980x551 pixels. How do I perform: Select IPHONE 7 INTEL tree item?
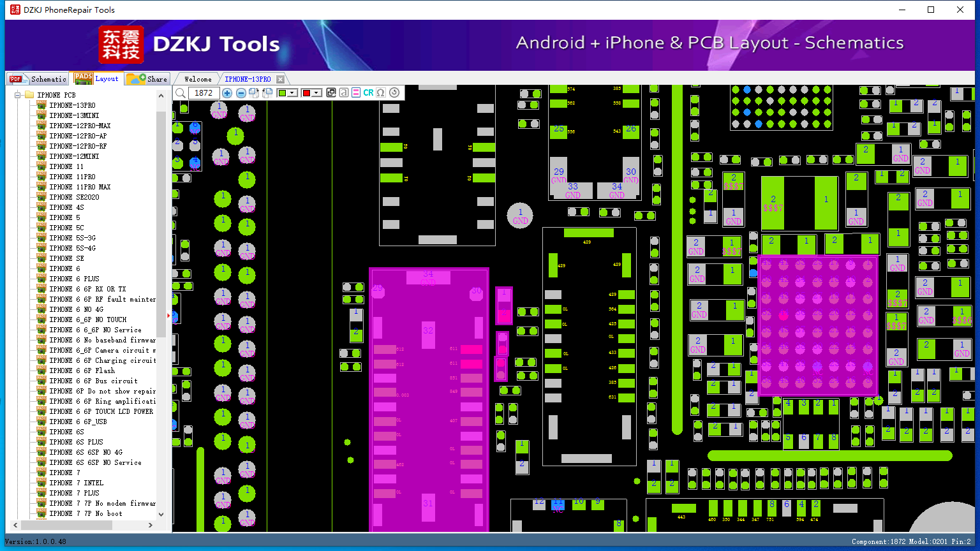tap(76, 483)
